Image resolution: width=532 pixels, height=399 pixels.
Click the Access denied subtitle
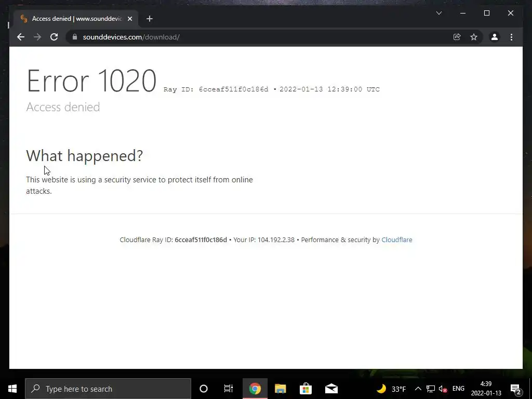coord(63,107)
